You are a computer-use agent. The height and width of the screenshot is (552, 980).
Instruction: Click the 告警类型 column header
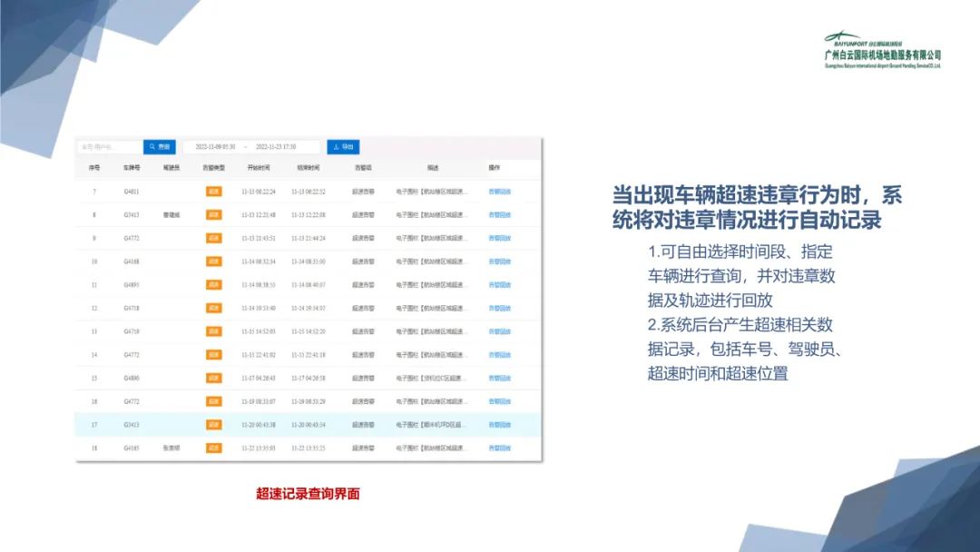213,168
